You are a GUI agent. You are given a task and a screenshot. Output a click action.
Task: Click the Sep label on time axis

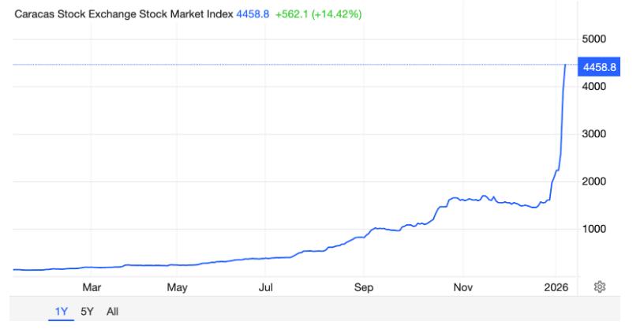(364, 287)
